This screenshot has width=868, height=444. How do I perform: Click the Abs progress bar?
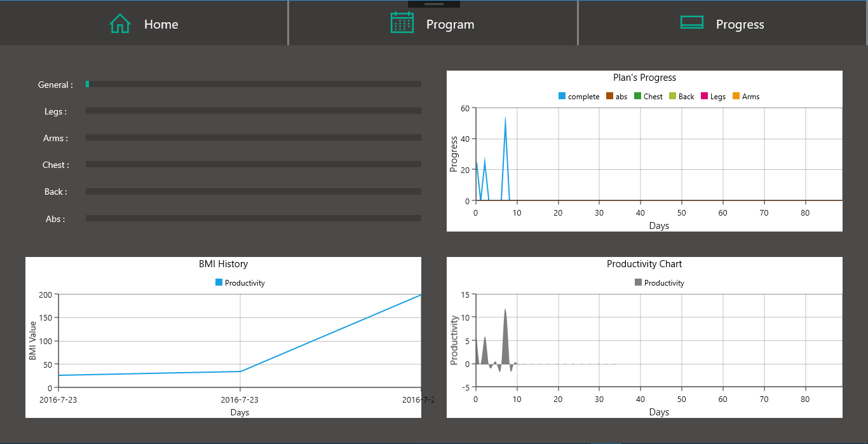[x=254, y=218]
